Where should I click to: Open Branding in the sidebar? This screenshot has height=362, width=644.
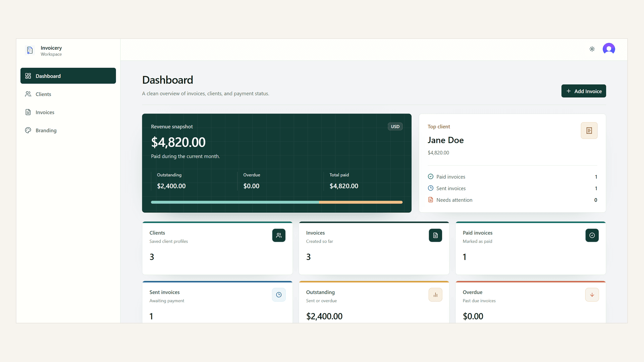point(68,130)
